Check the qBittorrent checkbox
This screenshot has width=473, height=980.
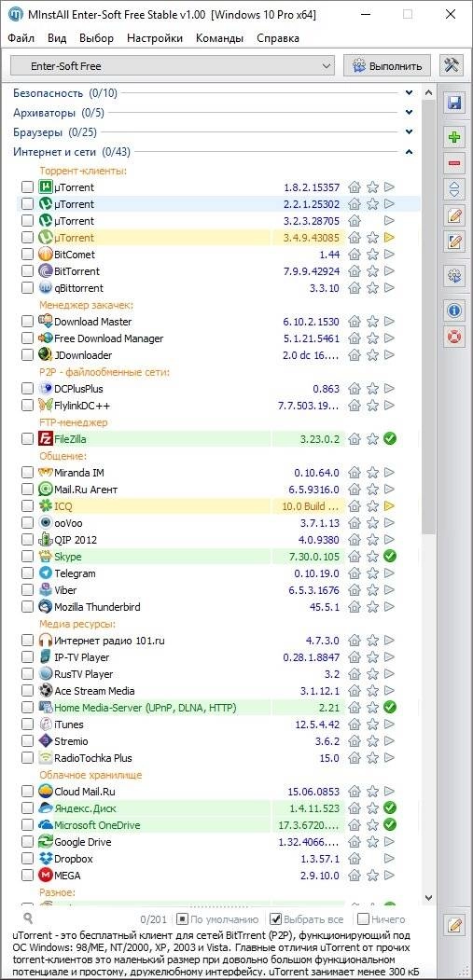[x=28, y=288]
